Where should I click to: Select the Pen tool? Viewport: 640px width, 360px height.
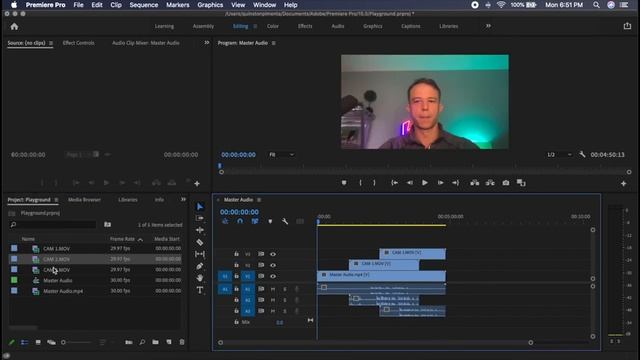pyautogui.click(x=200, y=266)
